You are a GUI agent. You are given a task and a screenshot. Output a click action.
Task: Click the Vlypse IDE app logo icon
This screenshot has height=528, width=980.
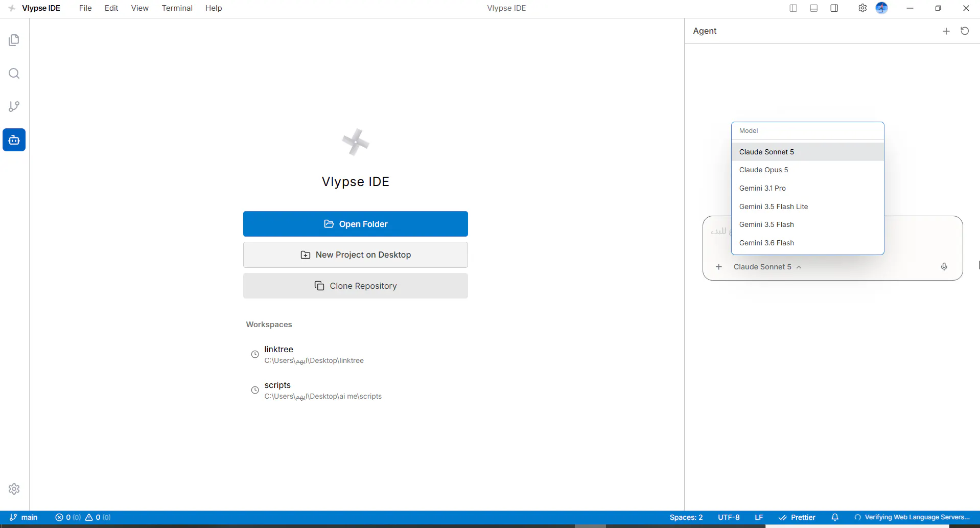click(12, 8)
